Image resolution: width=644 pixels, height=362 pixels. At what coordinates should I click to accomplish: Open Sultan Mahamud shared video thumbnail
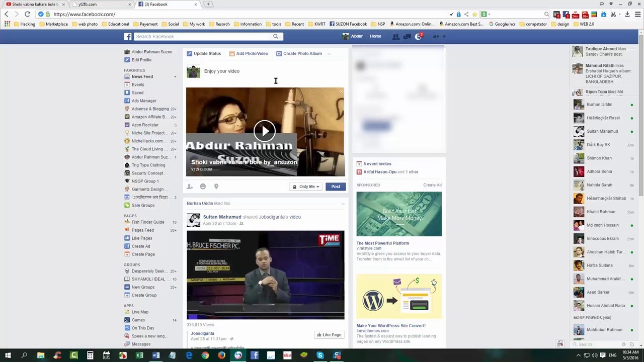coord(266,275)
